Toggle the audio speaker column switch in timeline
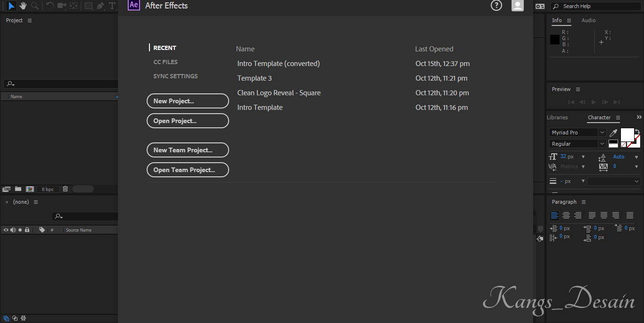 pyautogui.click(x=13, y=230)
